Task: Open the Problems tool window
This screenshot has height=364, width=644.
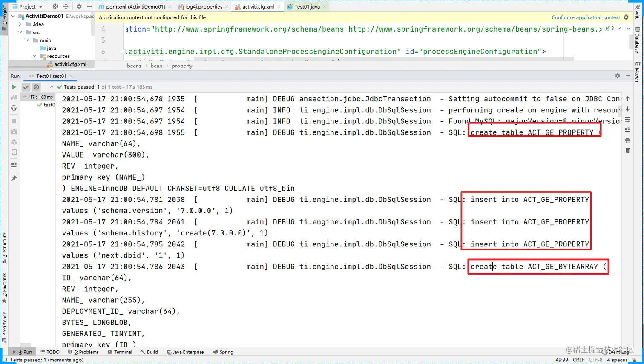Action: [x=83, y=352]
